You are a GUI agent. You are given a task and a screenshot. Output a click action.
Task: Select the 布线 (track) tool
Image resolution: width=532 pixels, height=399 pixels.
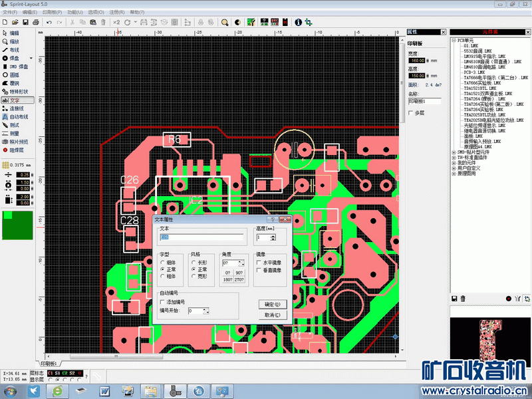(x=15, y=49)
